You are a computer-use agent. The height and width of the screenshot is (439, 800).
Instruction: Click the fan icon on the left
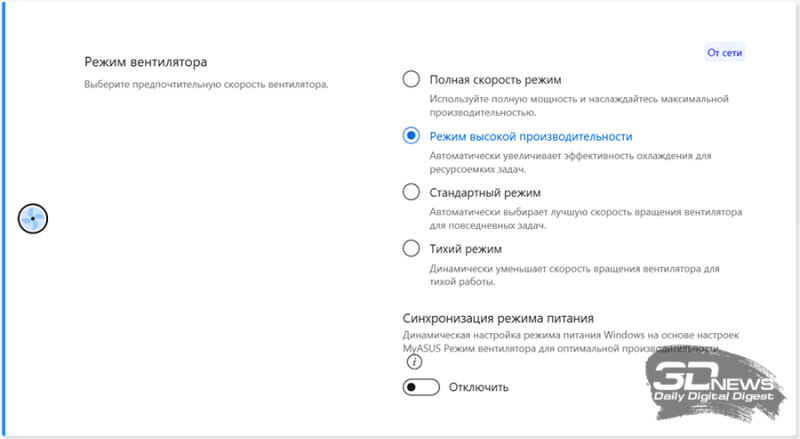33,218
